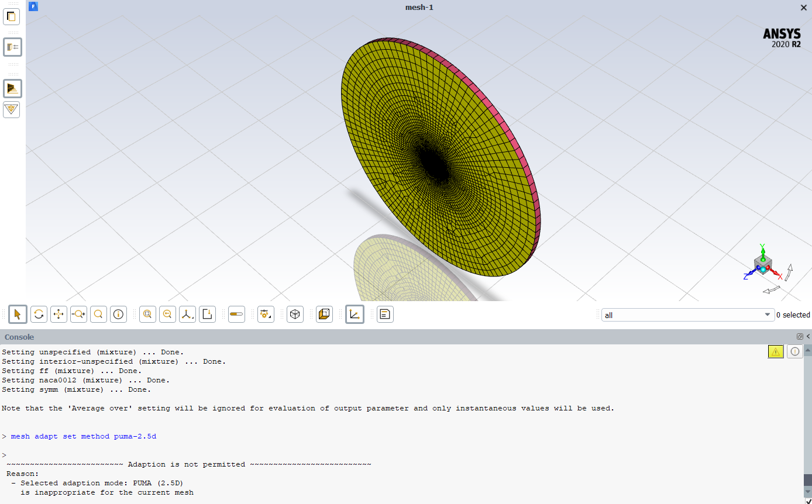The height and width of the screenshot is (504, 812).
Task: Open the 'all' selection filter dropdown
Action: tap(687, 315)
